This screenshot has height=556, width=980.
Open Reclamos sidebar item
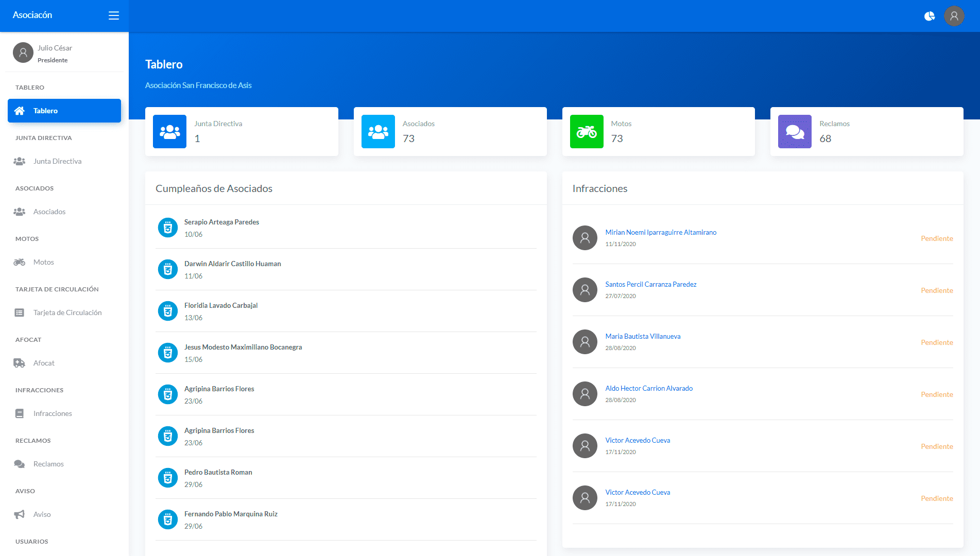click(64, 464)
